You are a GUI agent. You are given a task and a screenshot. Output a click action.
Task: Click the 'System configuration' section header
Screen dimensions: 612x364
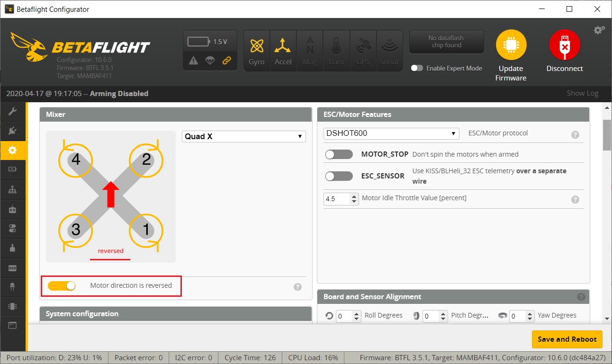tap(176, 314)
